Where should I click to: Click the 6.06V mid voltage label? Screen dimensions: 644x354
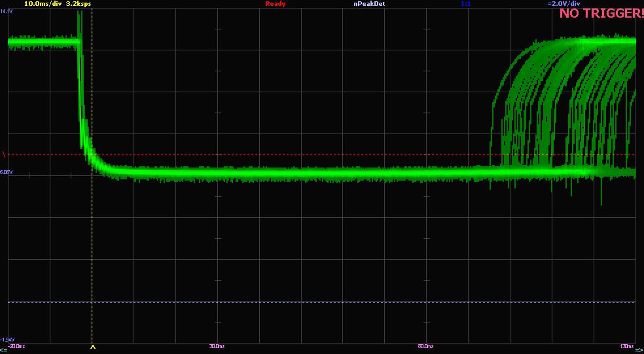7,172
